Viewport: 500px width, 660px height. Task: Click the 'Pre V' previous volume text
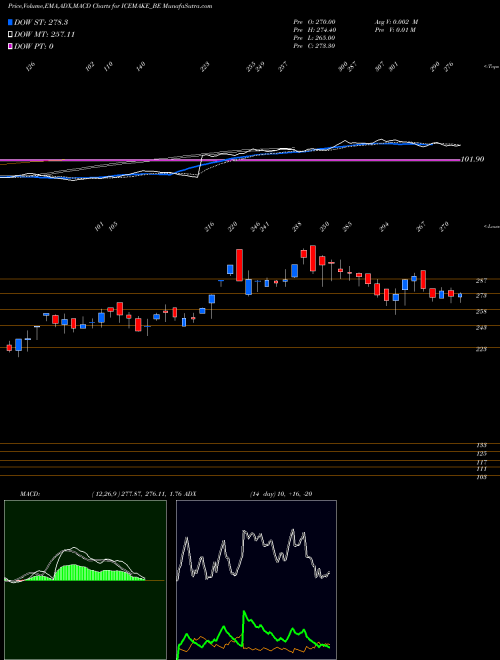click(395, 30)
